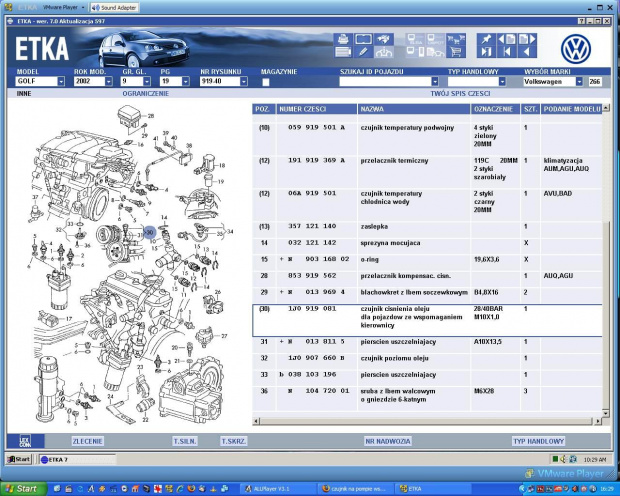Screen dimensions: 620x496
Task: Click the three small carts icon
Action: point(456,39)
